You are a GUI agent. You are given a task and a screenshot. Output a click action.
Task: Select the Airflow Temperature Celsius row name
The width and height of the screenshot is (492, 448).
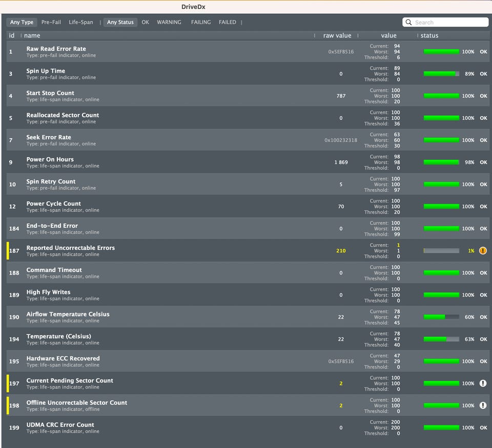click(68, 314)
